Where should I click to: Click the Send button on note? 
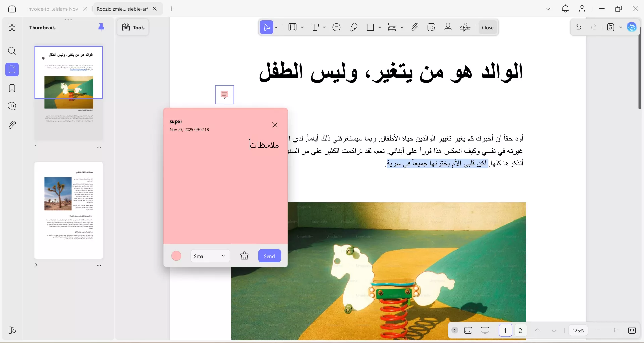click(270, 256)
